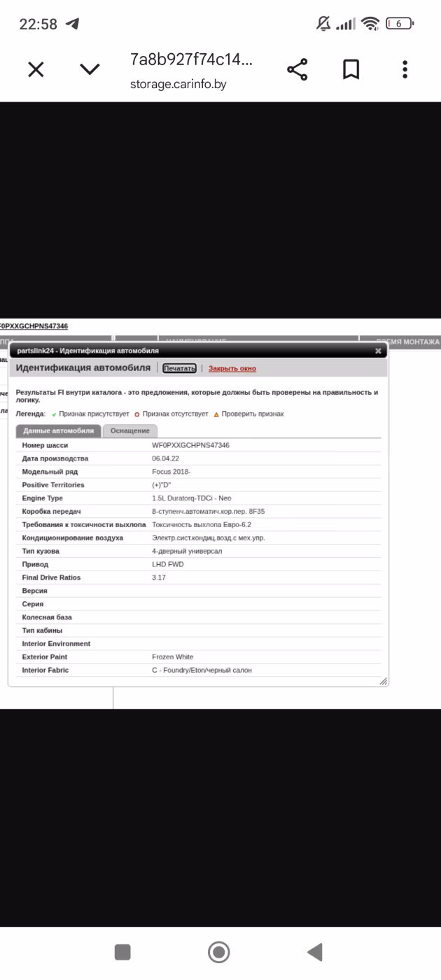441x980 pixels.
Task: Click the Привод row label
Action: (35, 564)
